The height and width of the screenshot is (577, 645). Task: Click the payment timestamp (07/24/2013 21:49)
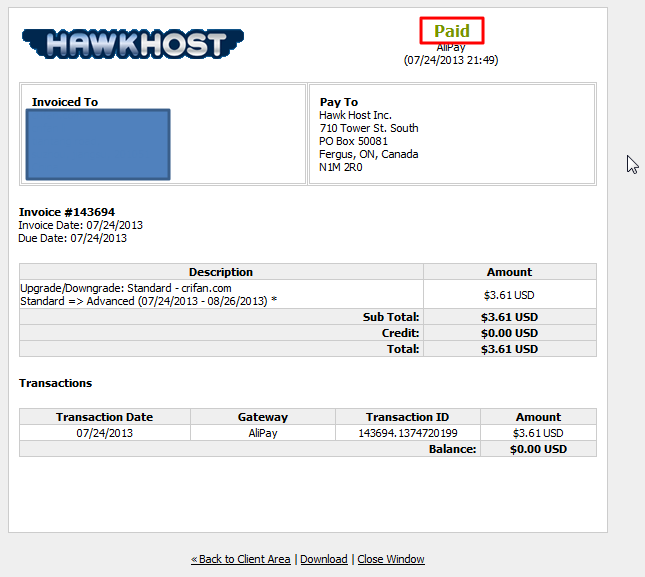(451, 60)
